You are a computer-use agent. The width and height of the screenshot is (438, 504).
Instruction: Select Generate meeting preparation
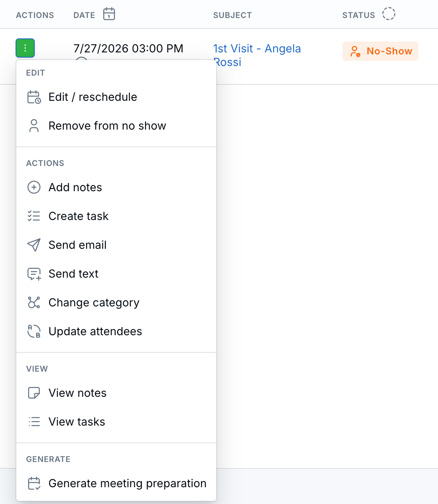116,483
